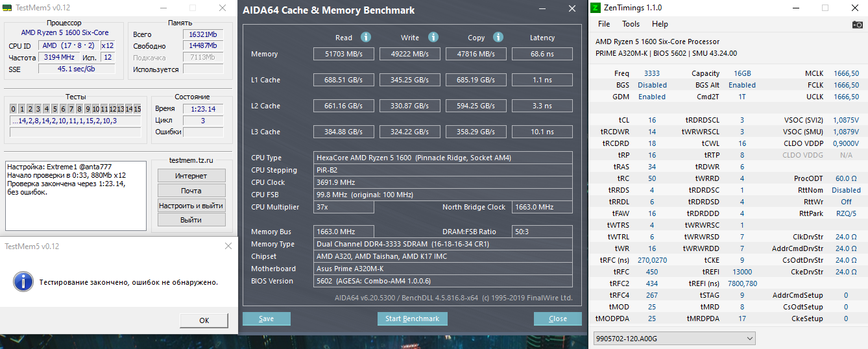Save the AIDA64 benchmark results
The height and width of the screenshot is (349, 868).
266,319
